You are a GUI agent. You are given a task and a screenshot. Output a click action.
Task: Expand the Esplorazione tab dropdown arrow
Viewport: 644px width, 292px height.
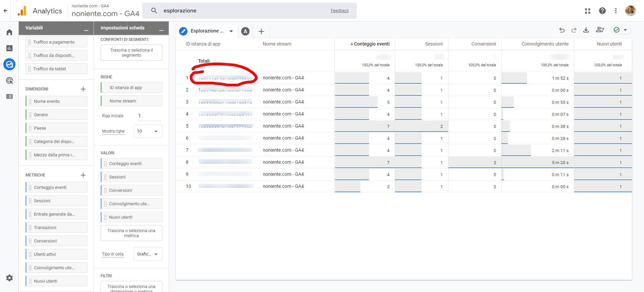231,31
